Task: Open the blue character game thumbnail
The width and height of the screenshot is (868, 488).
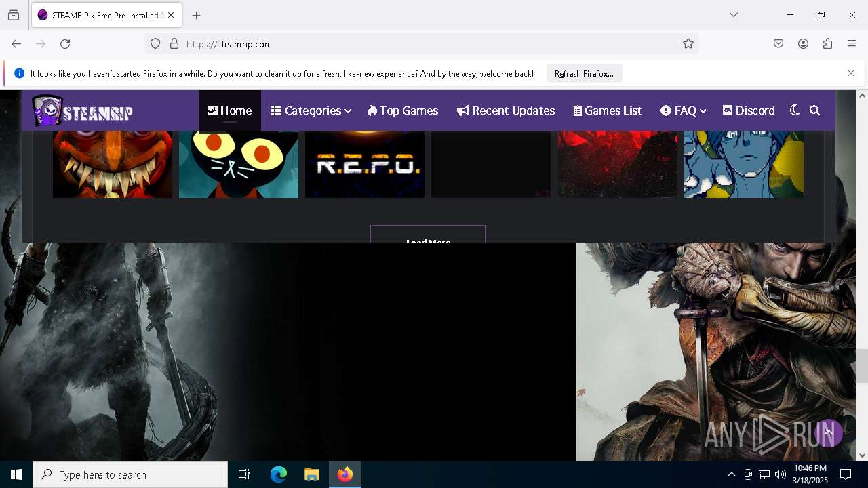Action: click(x=744, y=165)
